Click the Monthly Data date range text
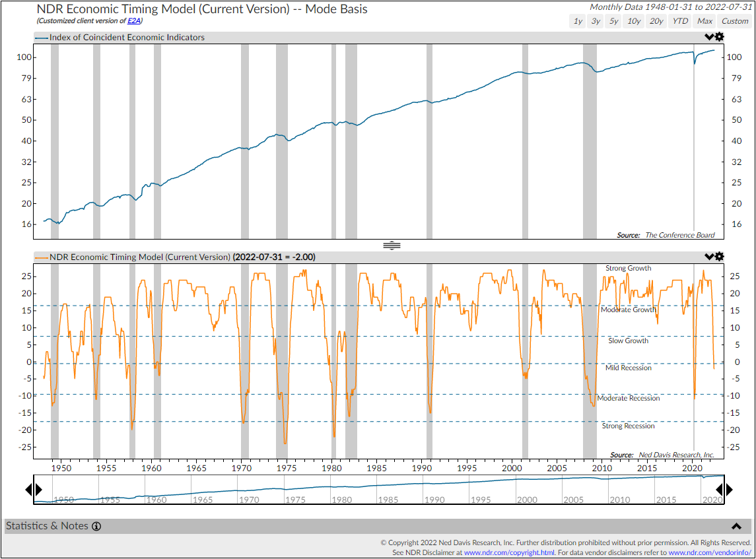The width and height of the screenshot is (756, 559). [671, 7]
